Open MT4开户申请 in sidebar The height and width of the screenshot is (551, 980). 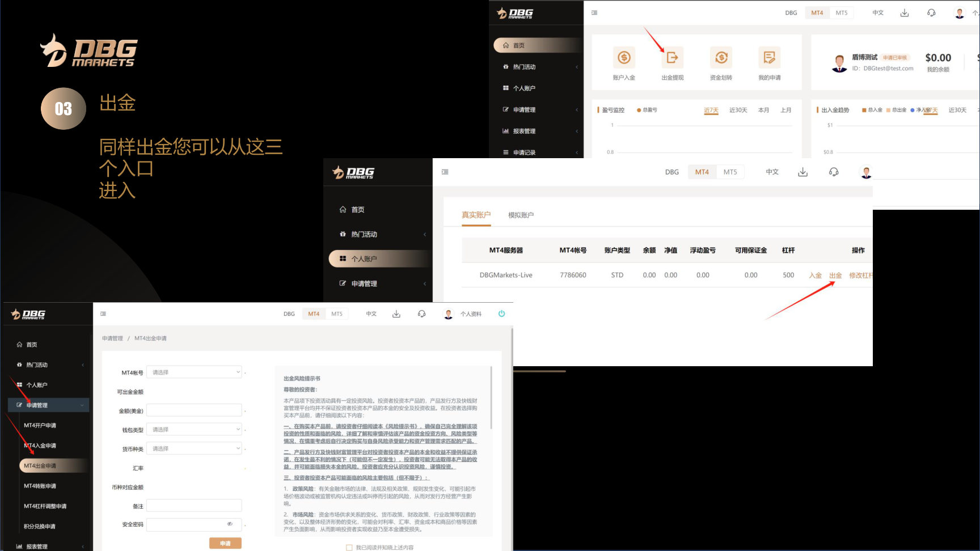tap(40, 425)
